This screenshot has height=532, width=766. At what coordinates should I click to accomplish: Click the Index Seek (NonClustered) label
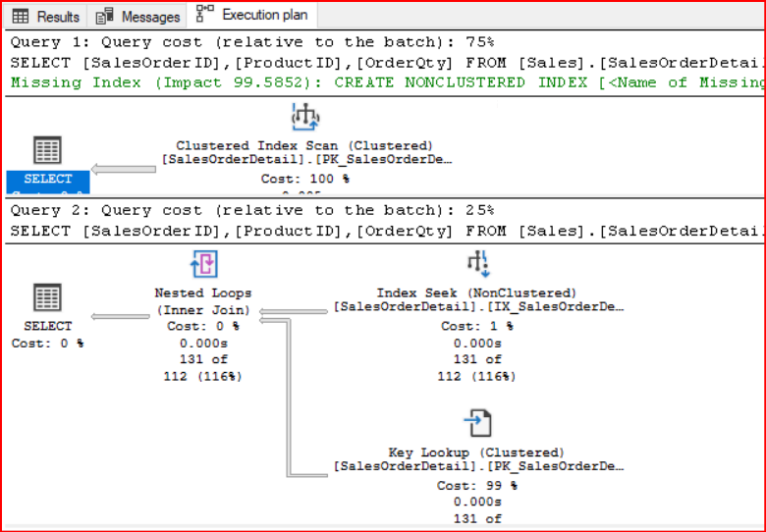476,293
